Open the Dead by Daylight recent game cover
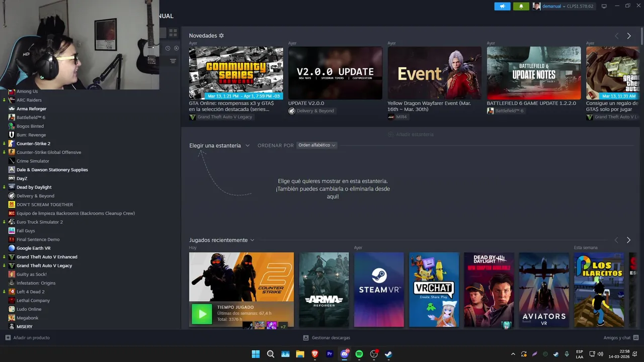 (x=489, y=290)
